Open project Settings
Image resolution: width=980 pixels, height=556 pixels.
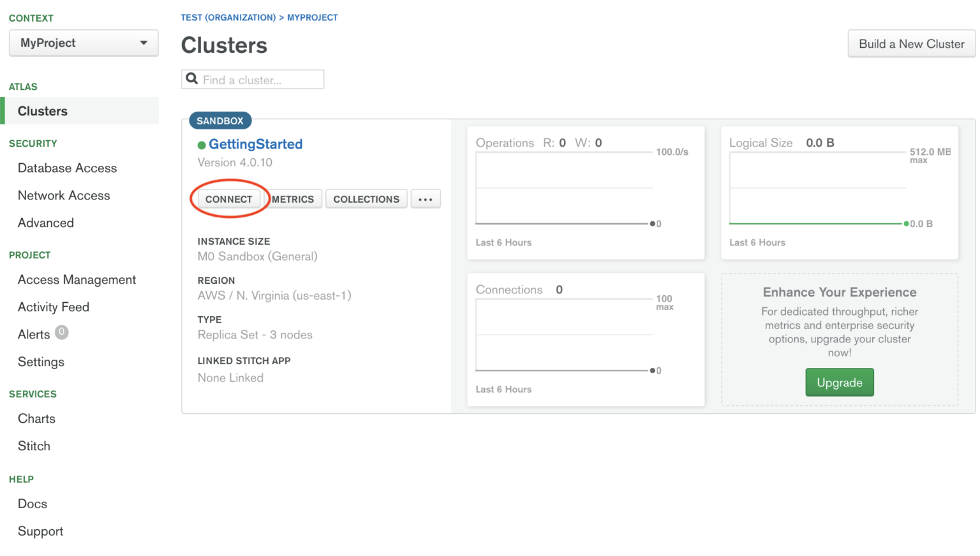(x=41, y=362)
